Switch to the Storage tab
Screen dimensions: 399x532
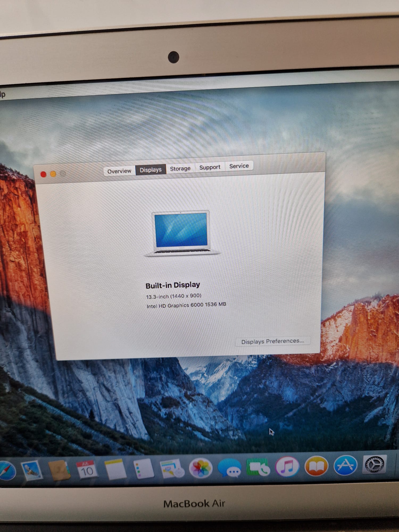point(180,169)
